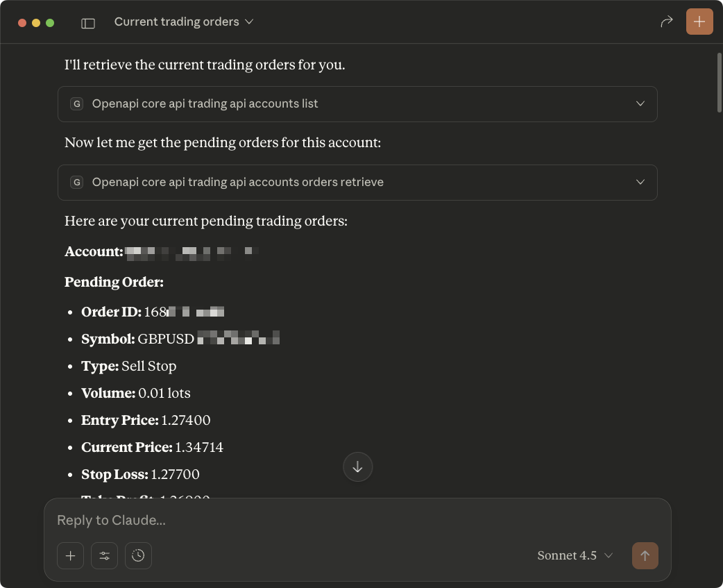Start a new chat with plus button
Viewport: 723px width, 588px height.
pyautogui.click(x=699, y=22)
